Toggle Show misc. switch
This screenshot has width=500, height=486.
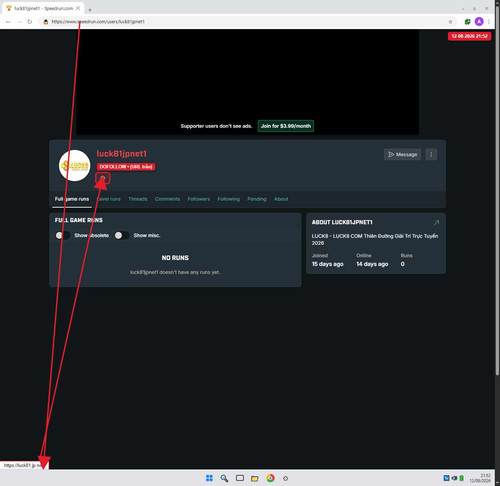[122, 235]
